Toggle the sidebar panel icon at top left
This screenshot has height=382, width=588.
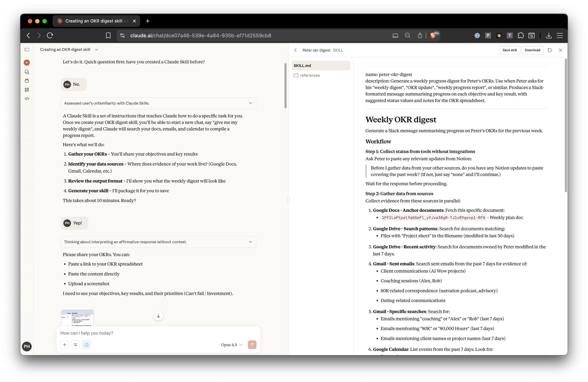coord(27,50)
